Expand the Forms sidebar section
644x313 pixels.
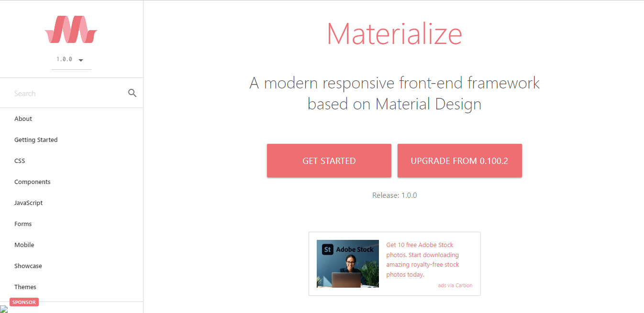click(71, 224)
